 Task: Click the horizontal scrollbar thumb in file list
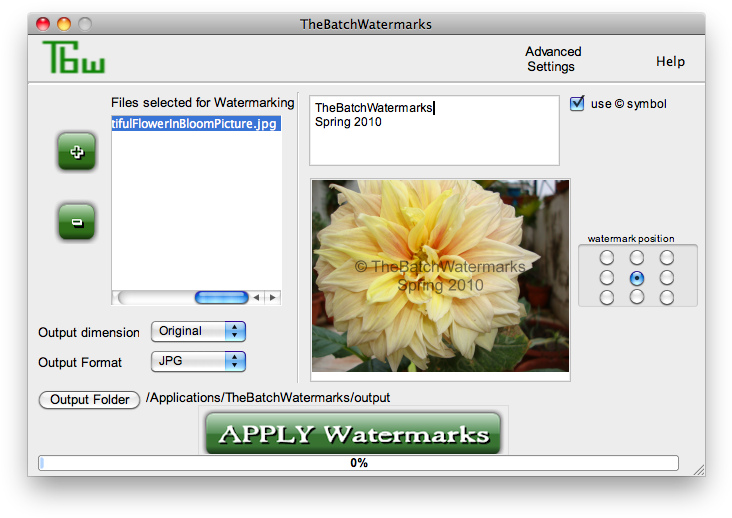(221, 297)
